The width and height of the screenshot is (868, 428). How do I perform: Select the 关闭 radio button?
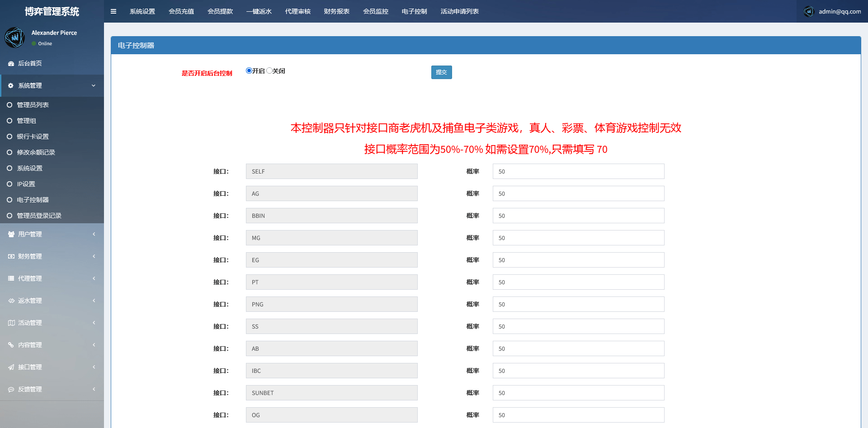point(269,71)
